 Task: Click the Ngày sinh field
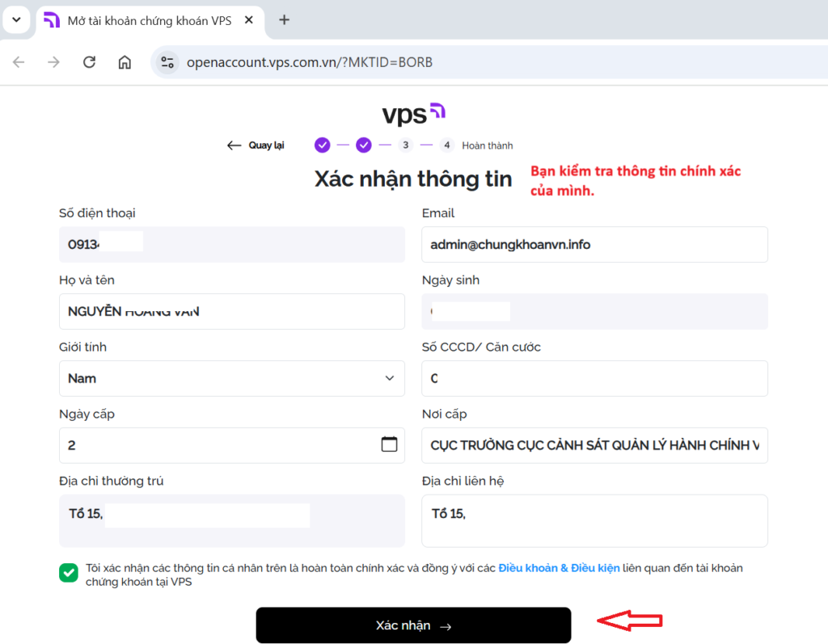[594, 311]
